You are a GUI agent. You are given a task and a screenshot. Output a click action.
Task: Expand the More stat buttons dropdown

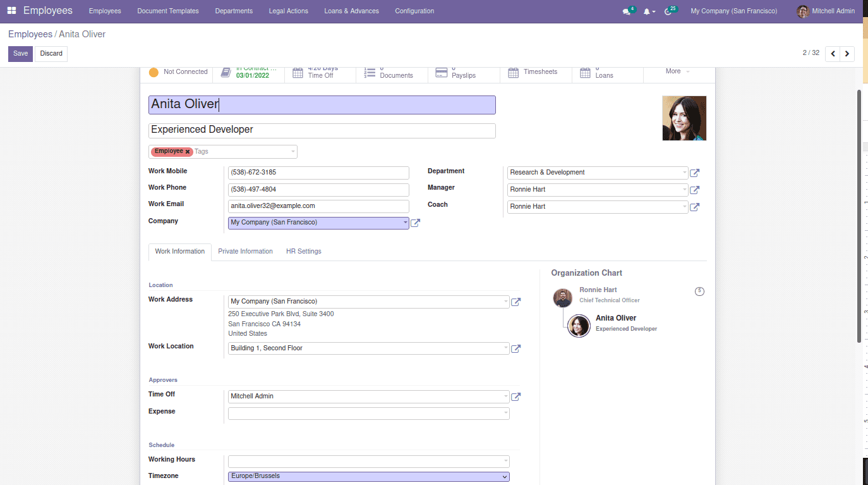point(678,71)
